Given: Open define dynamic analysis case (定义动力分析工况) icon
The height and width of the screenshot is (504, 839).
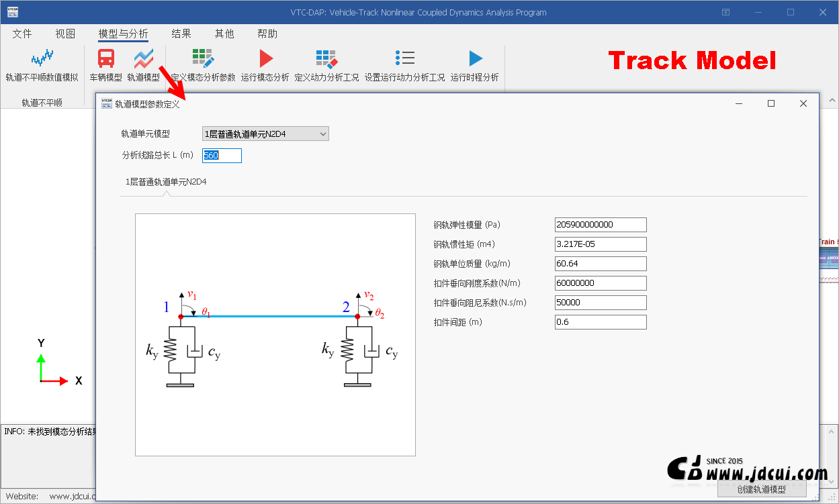Looking at the screenshot, I should click(326, 59).
